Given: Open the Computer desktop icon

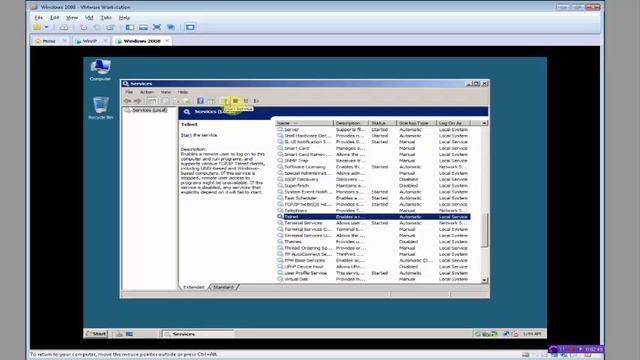Looking at the screenshot, I should point(100,69).
